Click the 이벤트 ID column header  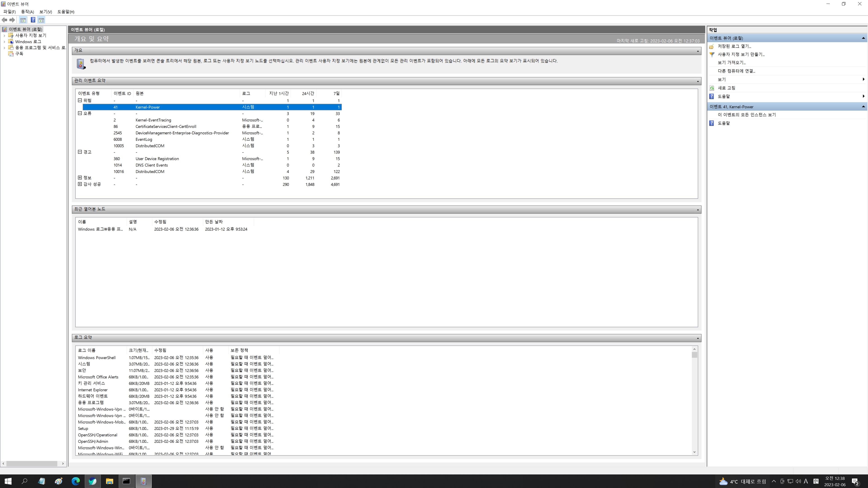point(122,94)
